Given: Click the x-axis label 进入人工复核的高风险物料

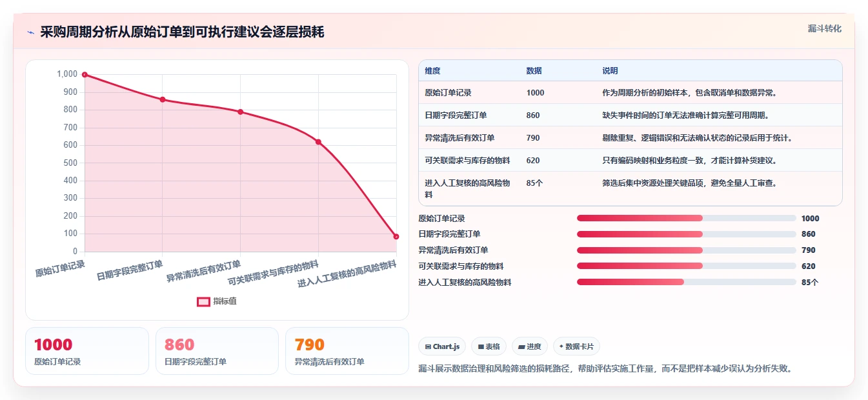Looking at the screenshot, I should (x=347, y=274).
